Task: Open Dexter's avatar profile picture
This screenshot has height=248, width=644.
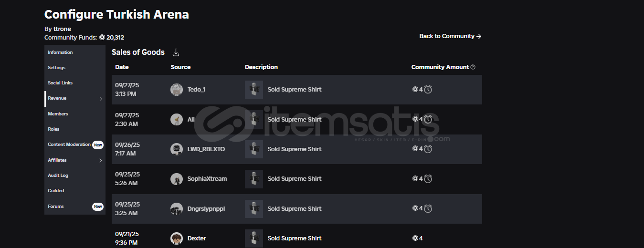Action: 177,238
